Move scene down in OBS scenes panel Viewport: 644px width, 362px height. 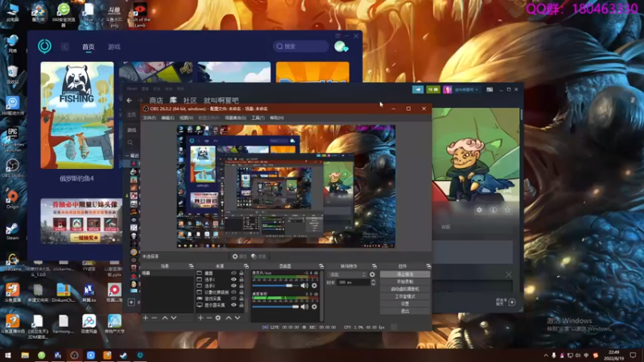point(174,318)
